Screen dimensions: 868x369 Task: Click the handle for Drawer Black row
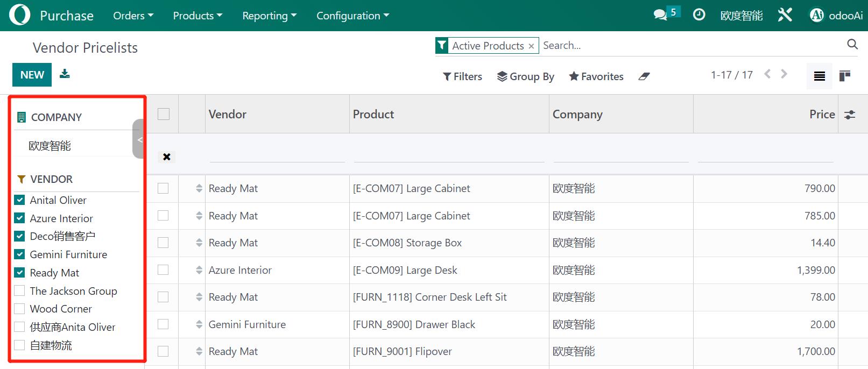(199, 324)
